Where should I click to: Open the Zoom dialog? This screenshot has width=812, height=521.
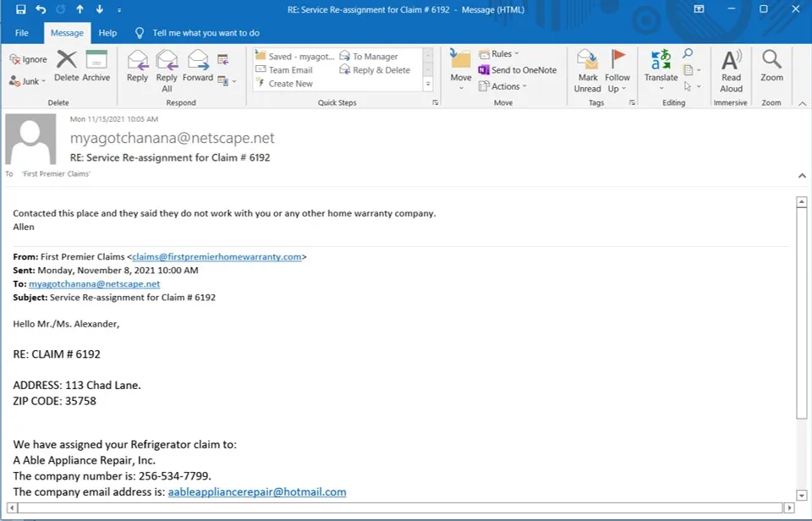point(771,66)
